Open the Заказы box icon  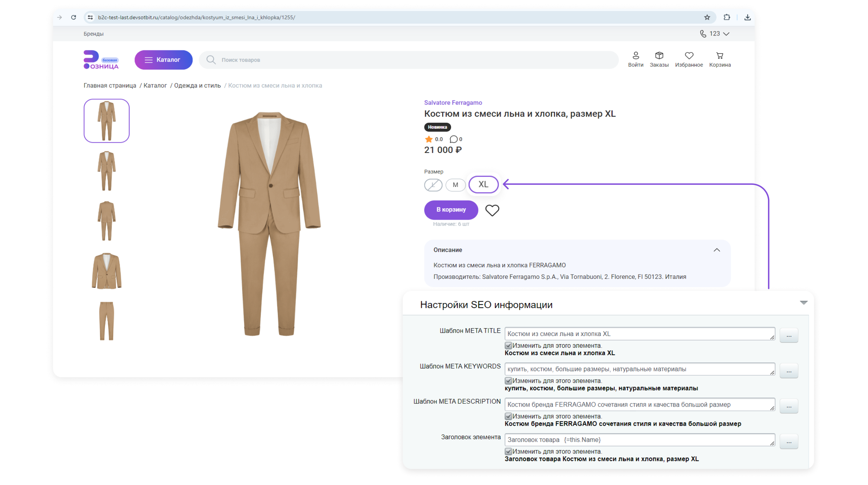pos(659,56)
